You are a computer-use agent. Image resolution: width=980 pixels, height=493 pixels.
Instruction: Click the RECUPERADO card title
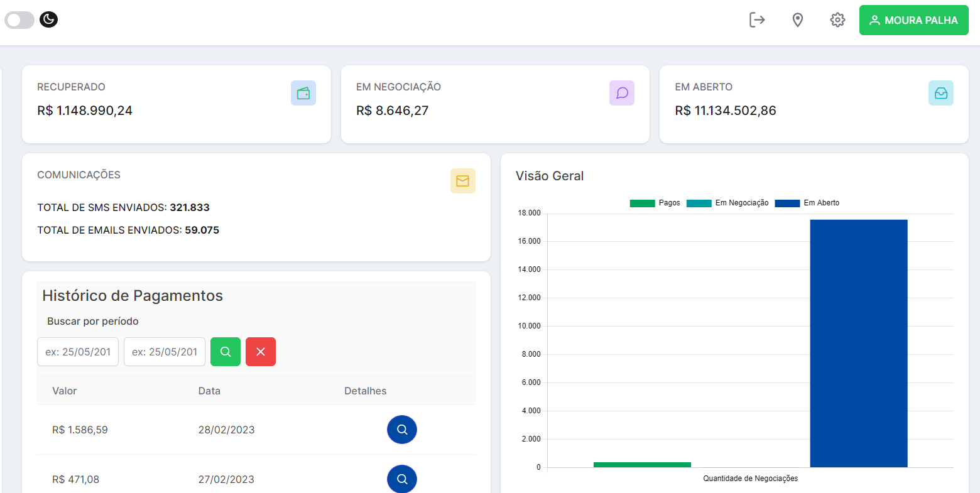point(71,87)
